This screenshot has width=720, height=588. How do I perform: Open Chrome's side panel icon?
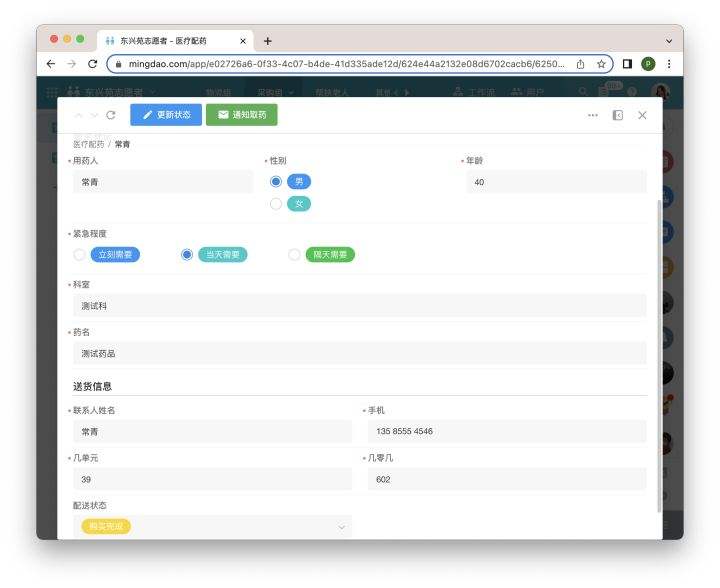627,63
